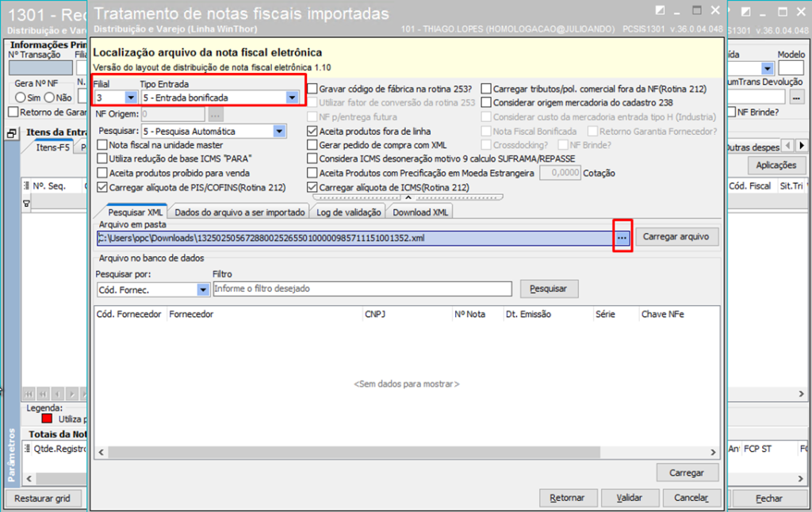Click the browse (...) button for the XML file
This screenshot has height=512, width=812.
click(x=622, y=238)
